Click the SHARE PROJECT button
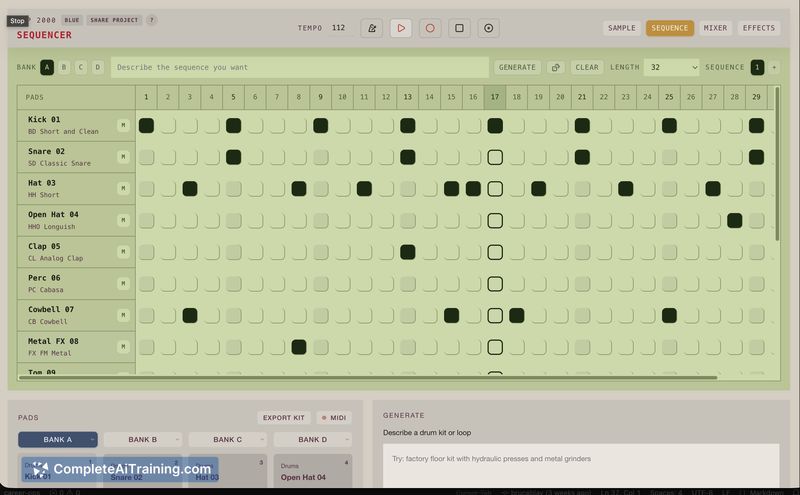This screenshot has height=495, width=800. [x=114, y=20]
